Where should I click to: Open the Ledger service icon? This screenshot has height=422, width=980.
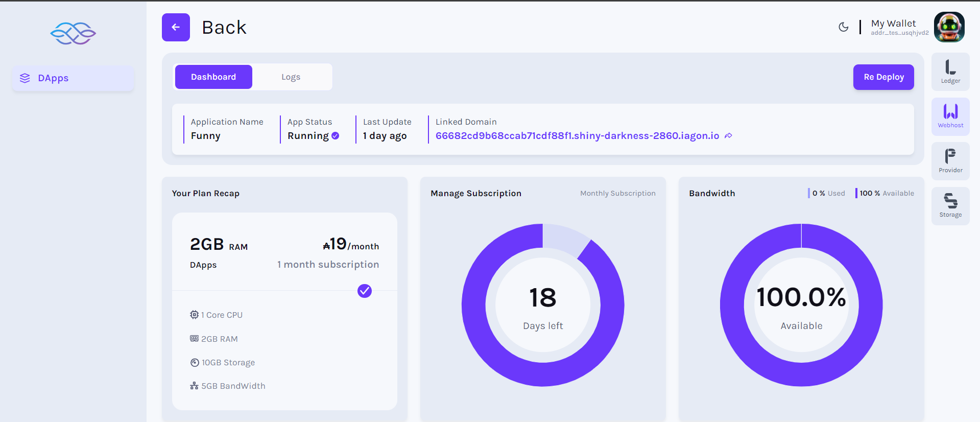coord(950,72)
